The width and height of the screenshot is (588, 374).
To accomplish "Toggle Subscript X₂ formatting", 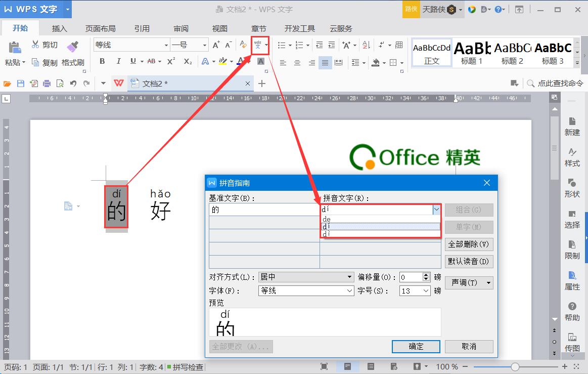I will 188,61.
